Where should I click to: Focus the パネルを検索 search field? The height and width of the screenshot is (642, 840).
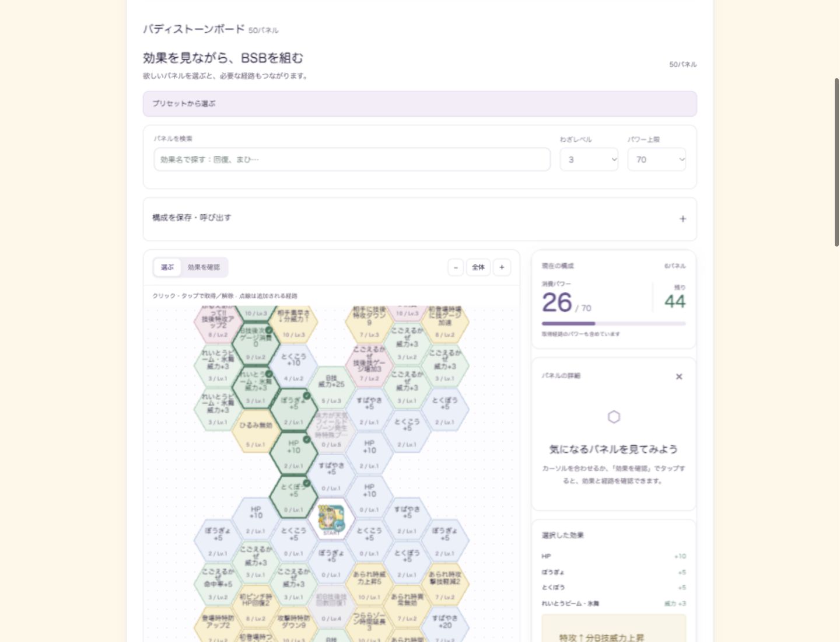point(352,159)
